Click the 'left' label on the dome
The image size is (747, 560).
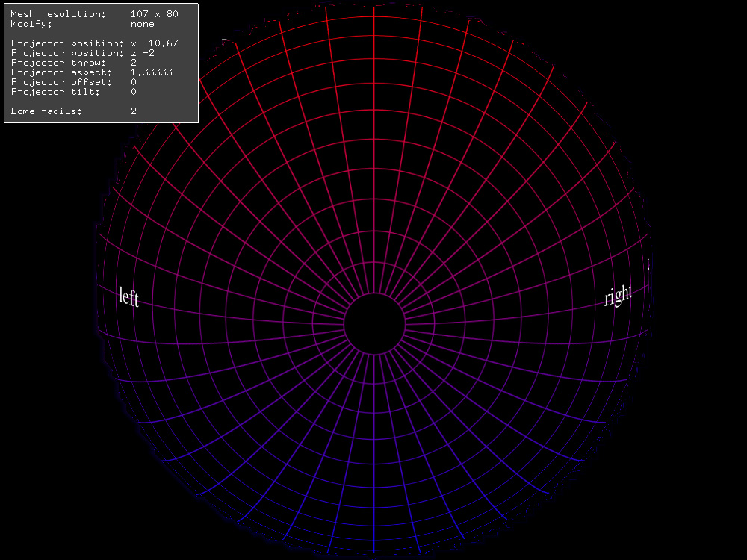click(x=128, y=297)
